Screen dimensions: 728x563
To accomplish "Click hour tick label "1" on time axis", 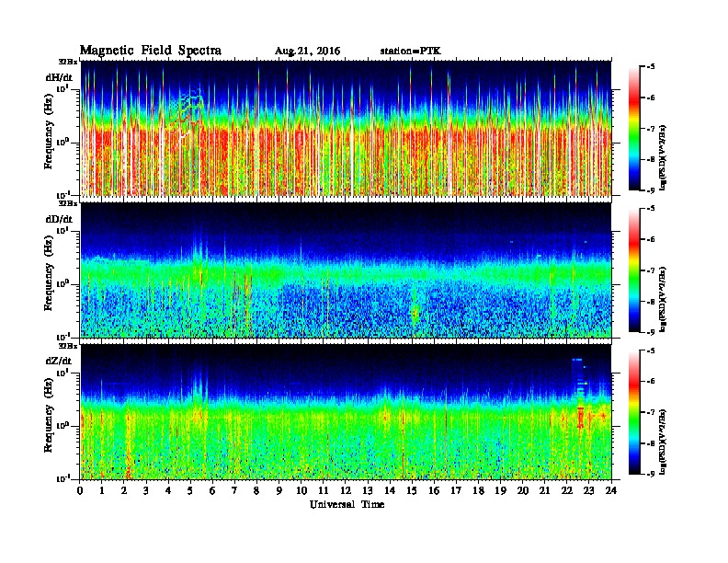I will point(102,490).
